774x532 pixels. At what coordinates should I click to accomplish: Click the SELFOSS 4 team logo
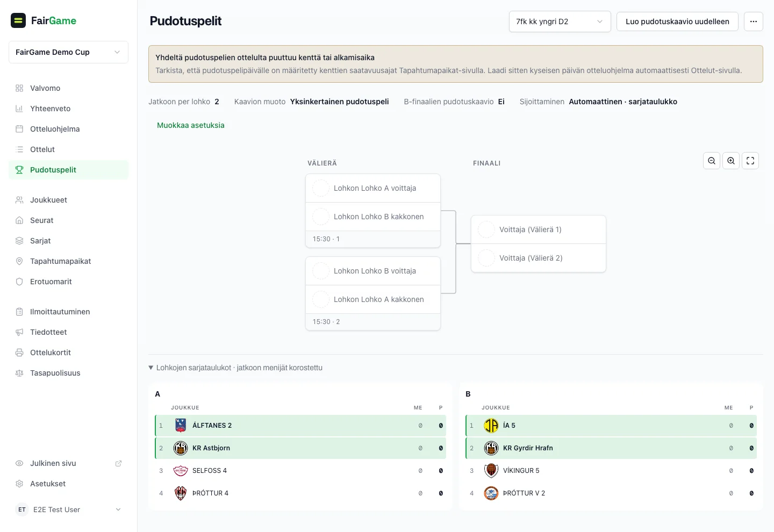(181, 471)
